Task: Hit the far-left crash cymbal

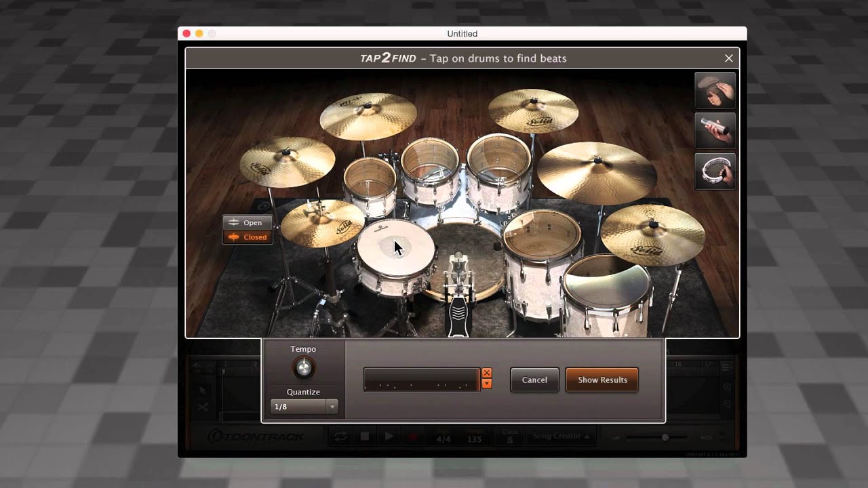Action: pos(287,162)
